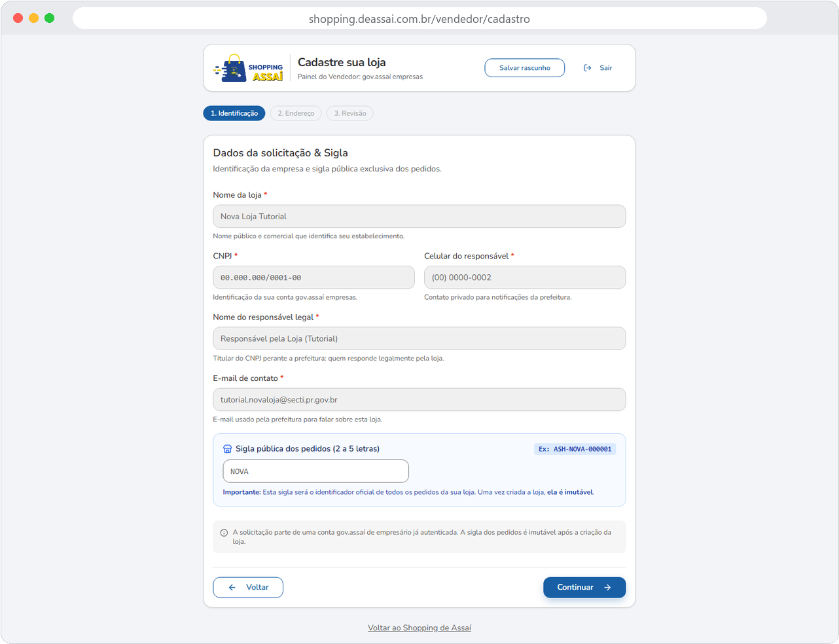Click the left arrow icon in Voltar

[x=232, y=588]
